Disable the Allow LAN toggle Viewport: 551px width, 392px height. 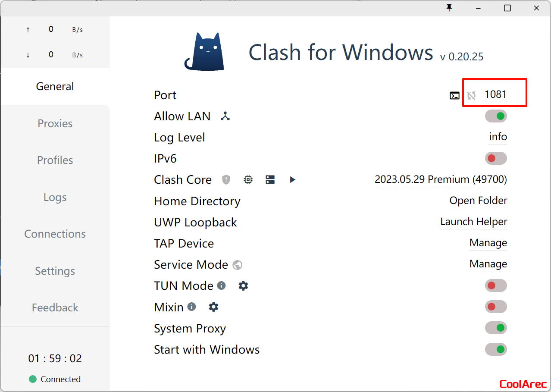[496, 116]
